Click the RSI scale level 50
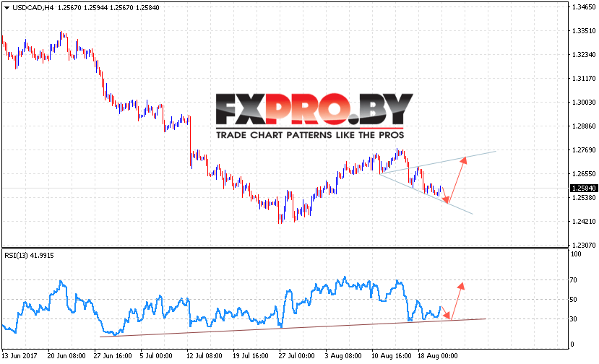This screenshot has height=364, width=599. click(574, 300)
